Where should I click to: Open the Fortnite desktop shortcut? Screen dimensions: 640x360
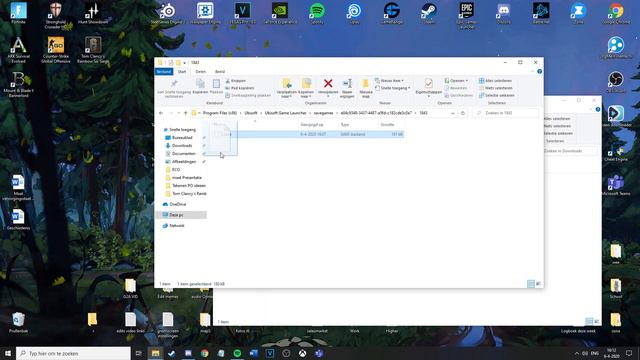pyautogui.click(x=18, y=13)
